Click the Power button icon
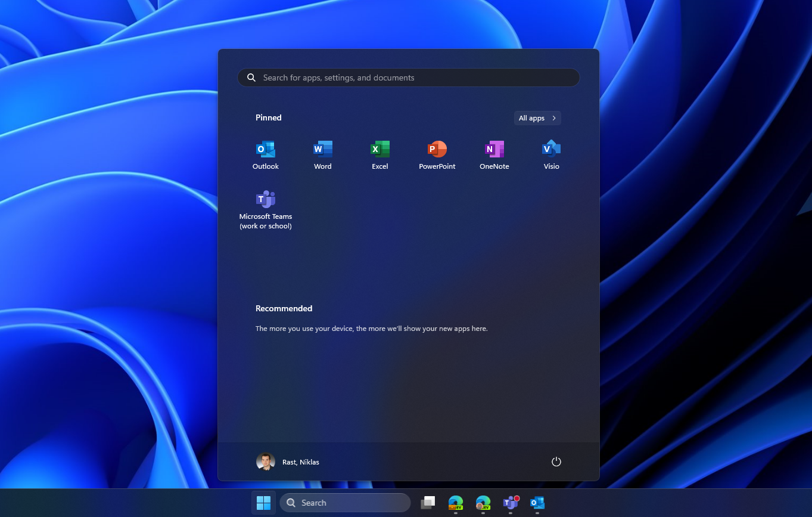The width and height of the screenshot is (812, 517). [556, 462]
